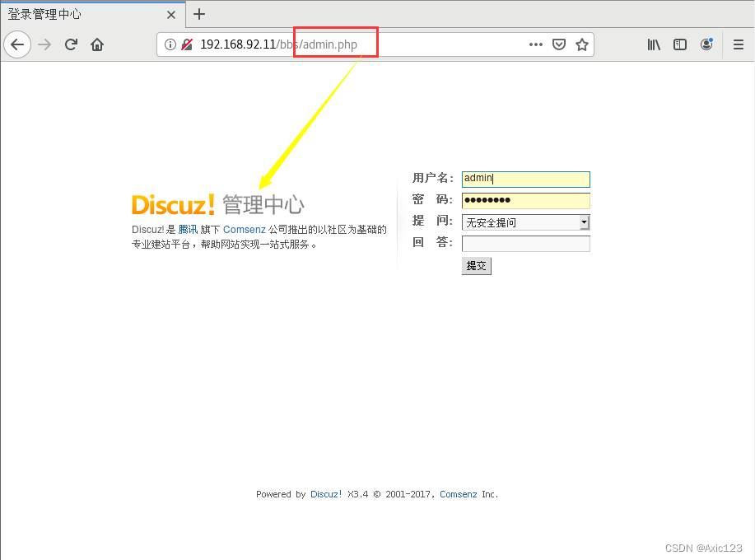Toggle the sidebar view icon

(679, 44)
